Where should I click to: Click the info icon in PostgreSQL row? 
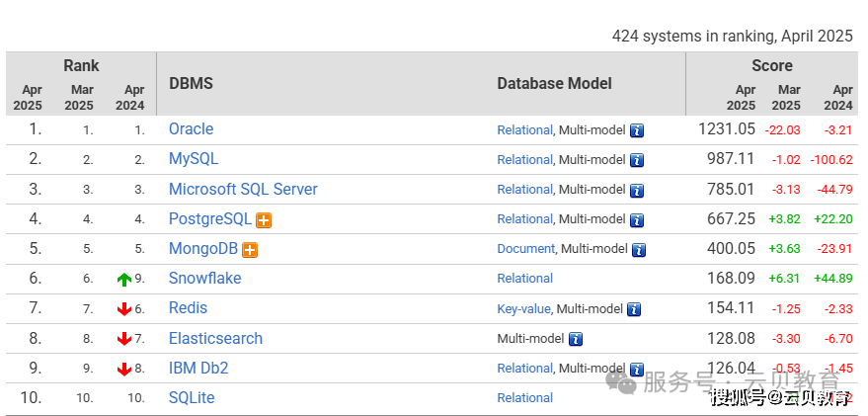637,220
